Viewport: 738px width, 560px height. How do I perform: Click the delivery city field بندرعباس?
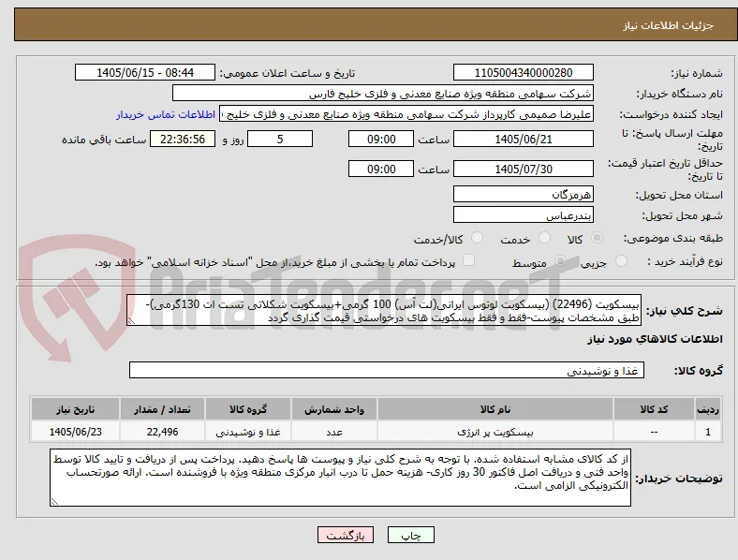click(x=524, y=214)
